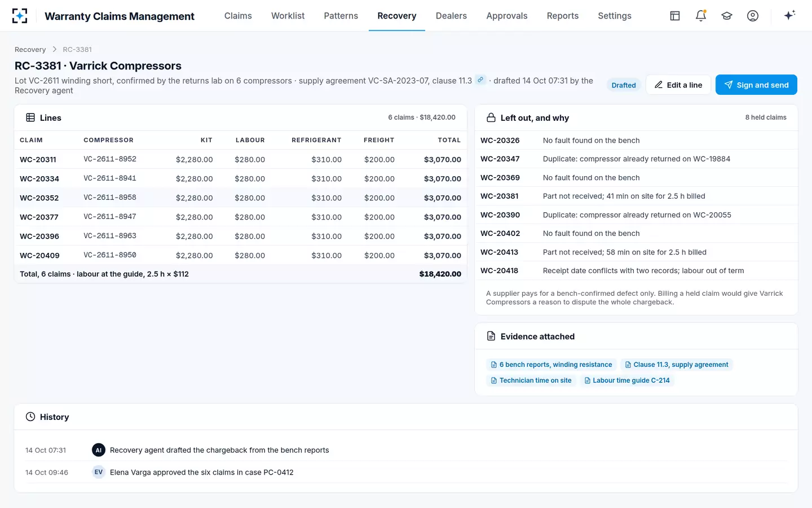Go to the Claims tab
The image size is (812, 508).
coord(238,16)
